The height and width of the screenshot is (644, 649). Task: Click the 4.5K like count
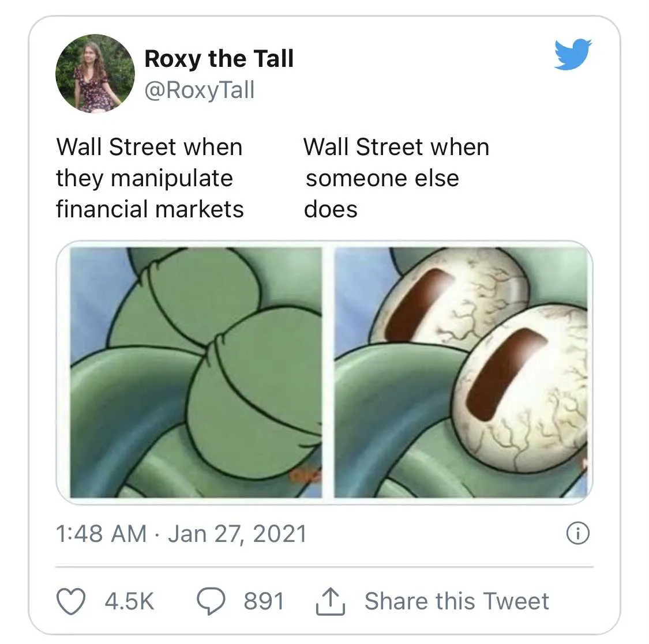tap(128, 601)
